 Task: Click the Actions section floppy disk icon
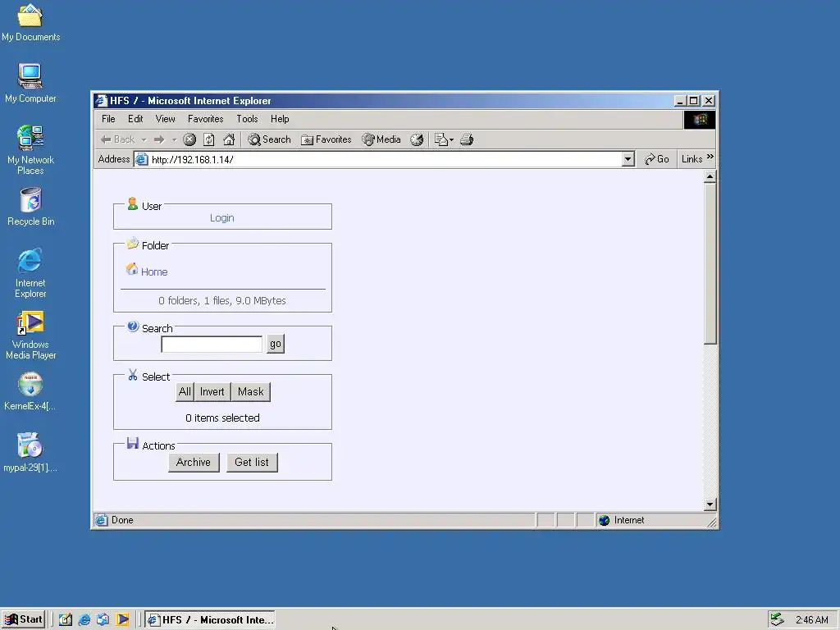133,444
